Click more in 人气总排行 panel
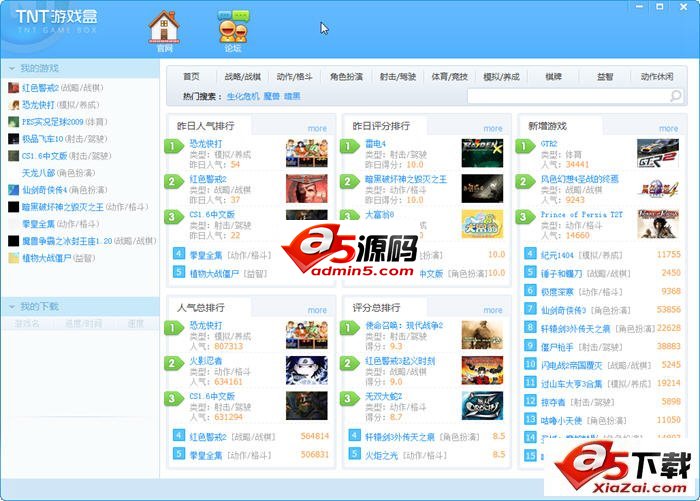 coord(317,310)
